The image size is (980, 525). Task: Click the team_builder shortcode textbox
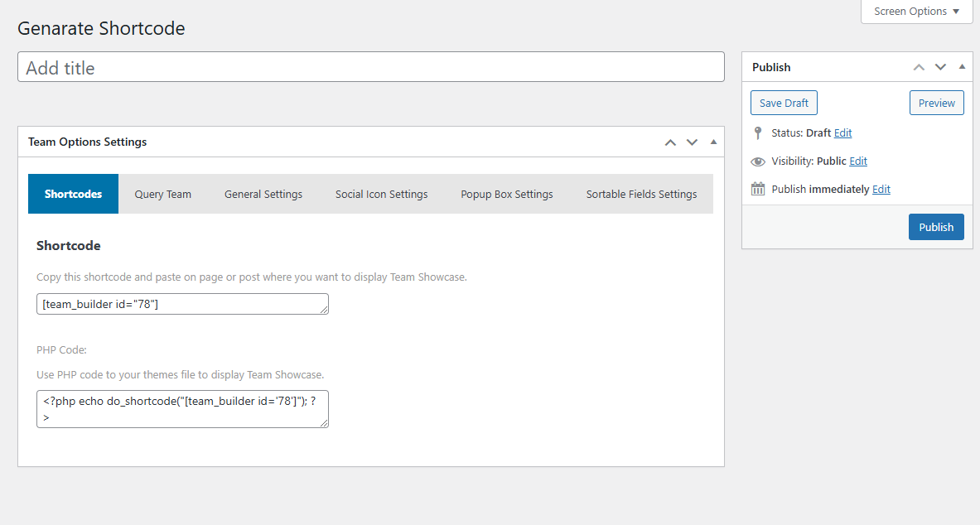(x=182, y=304)
